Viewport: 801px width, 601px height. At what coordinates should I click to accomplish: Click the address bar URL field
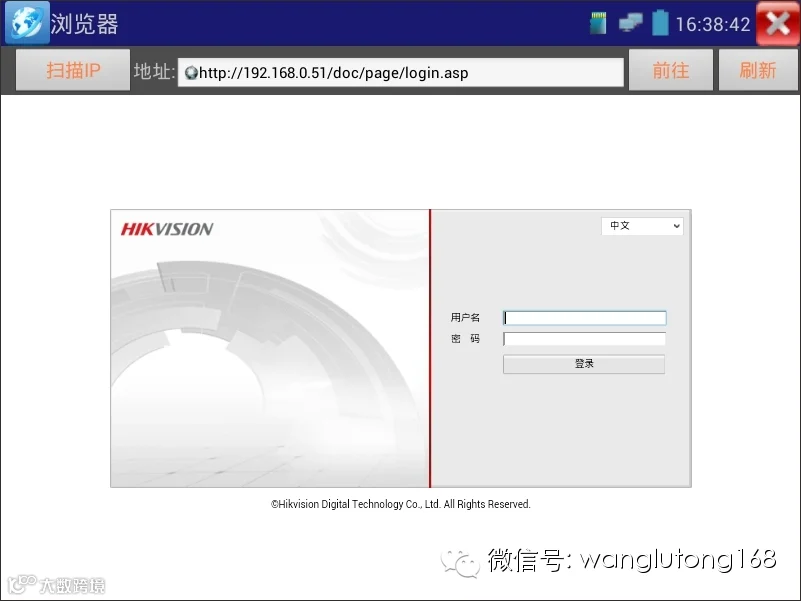(x=400, y=73)
